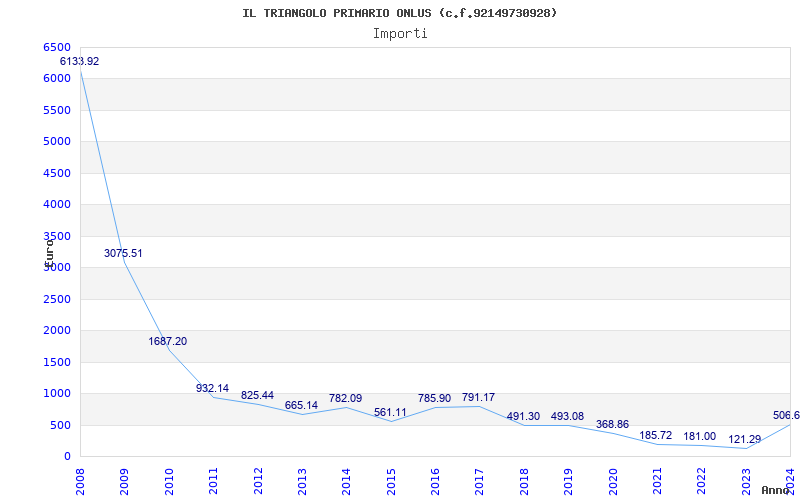This screenshot has width=800, height=500.
Task: Select the data label 782.09
Action: tap(345, 398)
